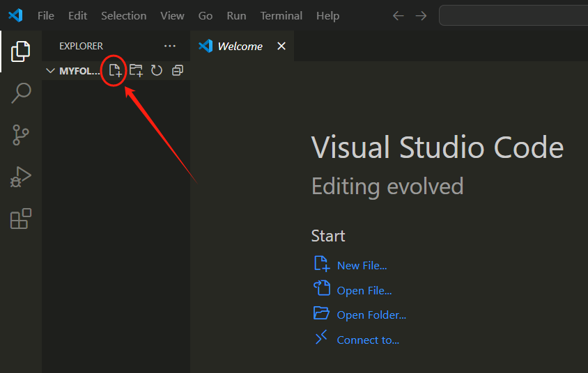Image resolution: width=588 pixels, height=373 pixels.
Task: Open the Extensions view
Action: point(21,219)
